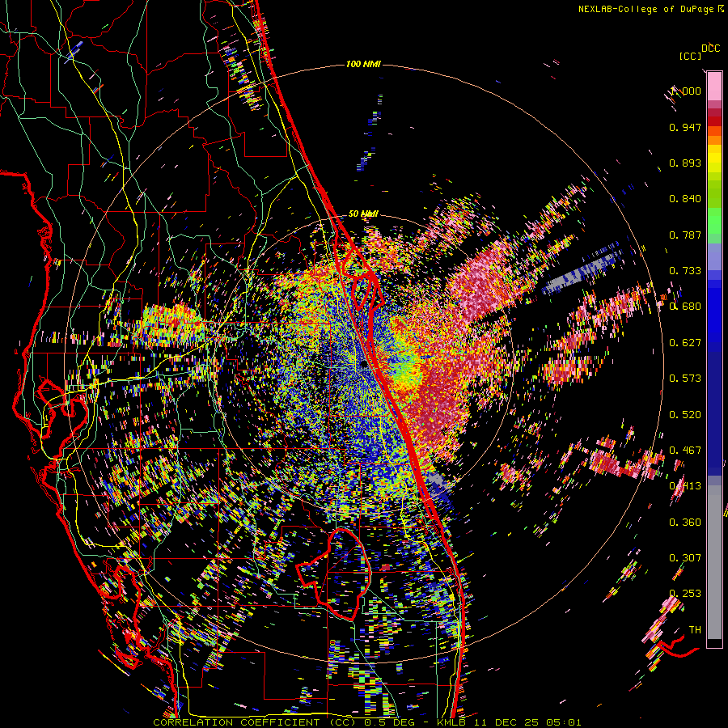Pick the pink top segment of the color bar
This screenshot has width=728, height=728.
714,87
